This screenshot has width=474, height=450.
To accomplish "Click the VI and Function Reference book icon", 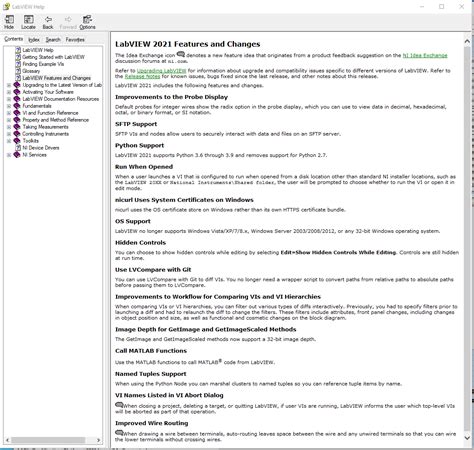I will (x=17, y=113).
